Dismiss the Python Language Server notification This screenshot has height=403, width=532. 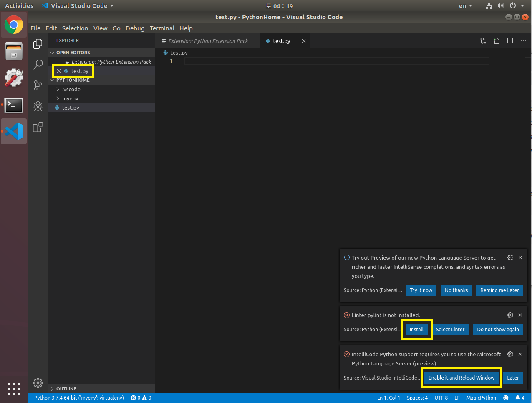(520, 258)
